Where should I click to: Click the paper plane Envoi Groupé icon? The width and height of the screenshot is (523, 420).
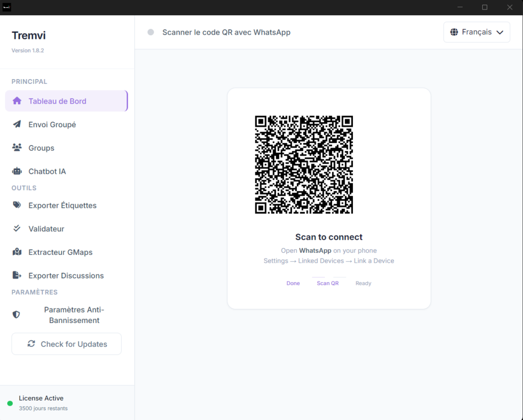click(x=17, y=124)
